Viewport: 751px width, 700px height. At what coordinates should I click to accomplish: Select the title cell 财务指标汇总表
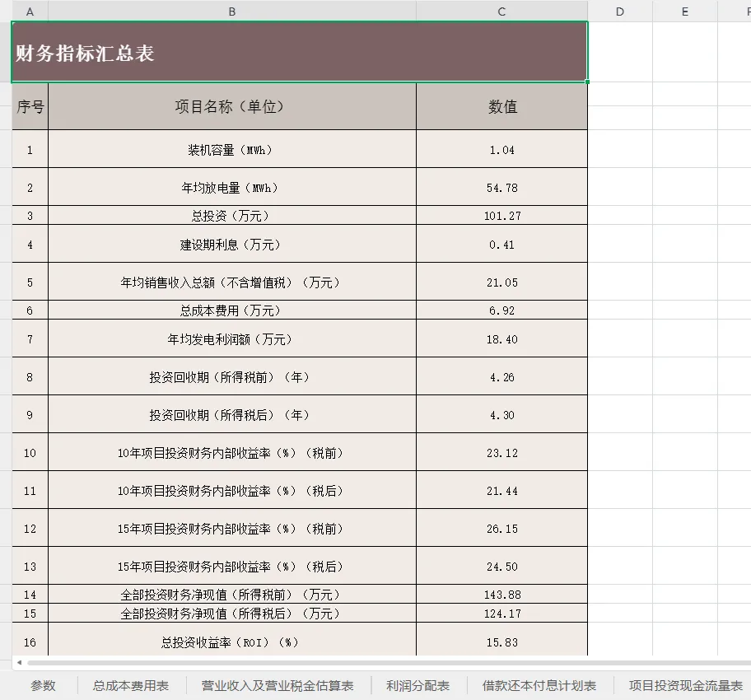(x=300, y=52)
